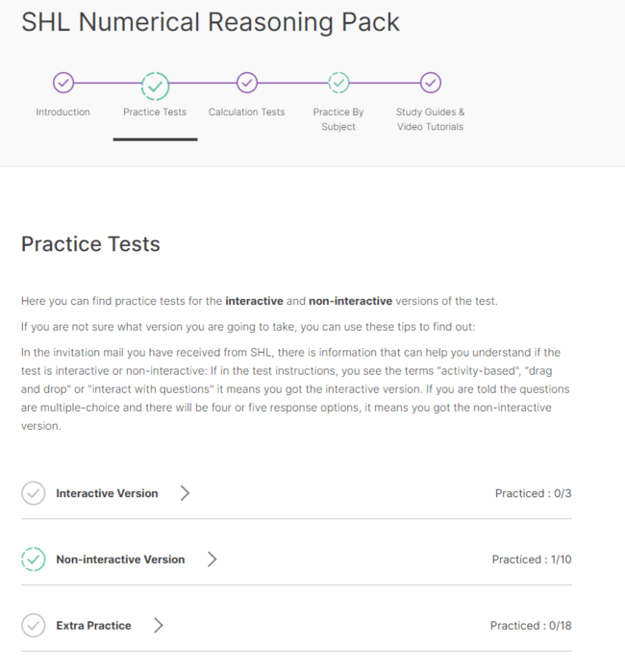This screenshot has height=672, width=625.
Task: Open the Extra Practice link text
Action: pyautogui.click(x=93, y=625)
